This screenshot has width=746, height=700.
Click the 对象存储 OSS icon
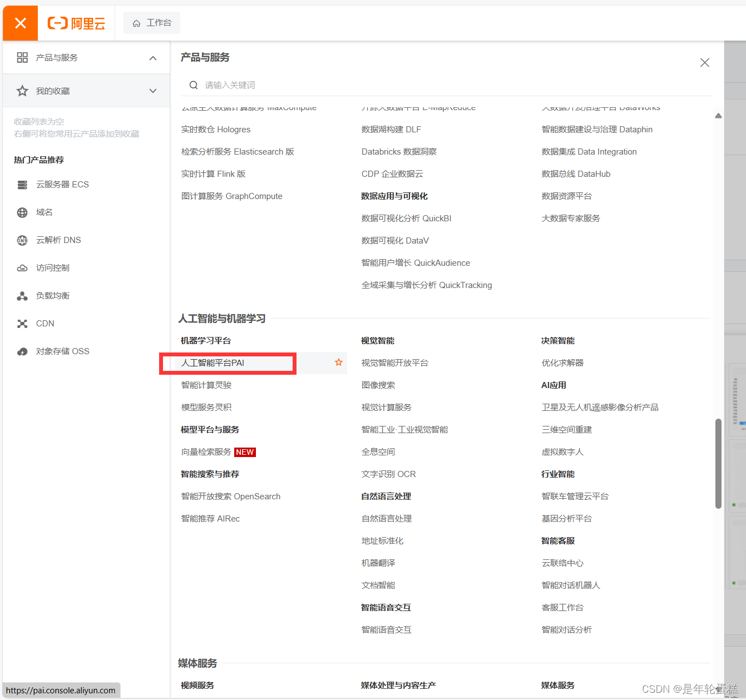22,351
